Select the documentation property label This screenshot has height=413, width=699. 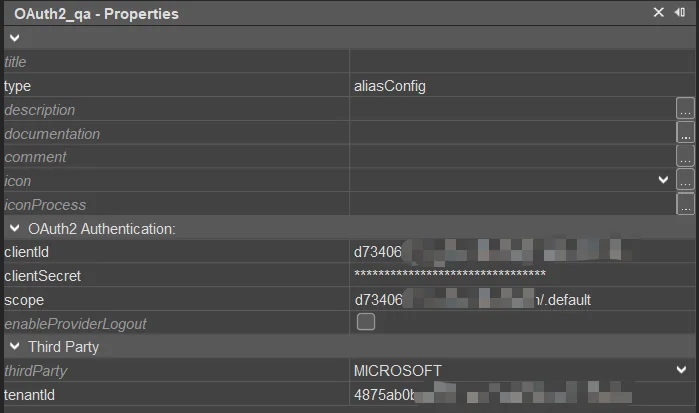(x=52, y=133)
